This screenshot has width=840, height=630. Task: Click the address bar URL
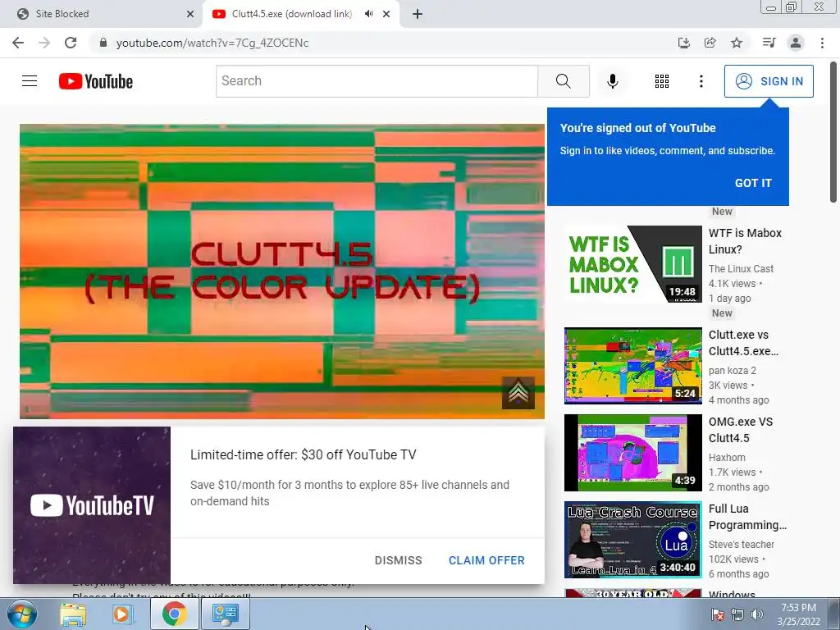pos(212,43)
